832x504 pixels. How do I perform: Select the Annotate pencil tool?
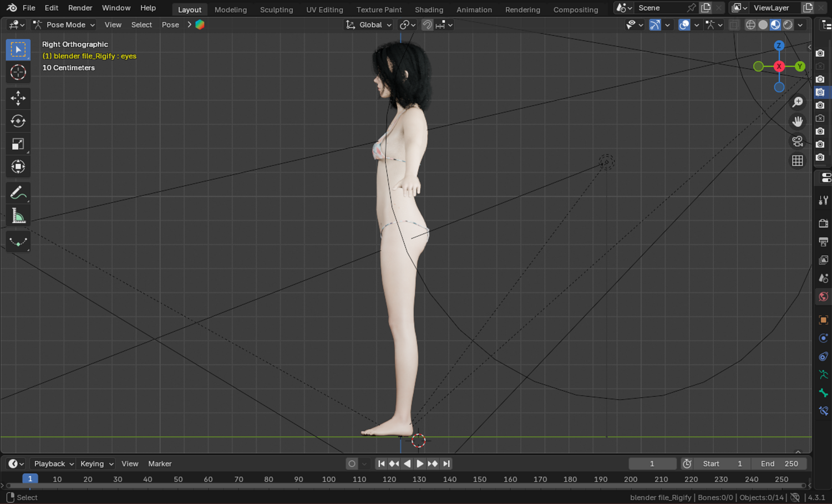point(18,193)
